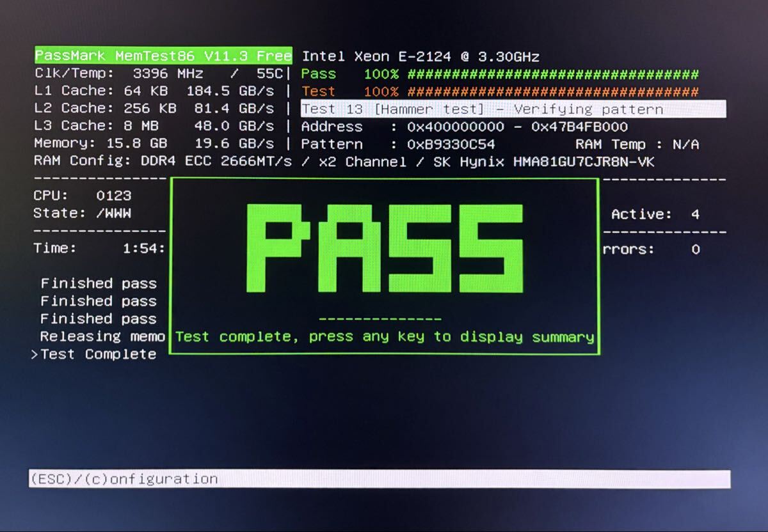Image resolution: width=768 pixels, height=532 pixels.
Task: Click the Intel Xeon E-2124 CPU label
Action: coord(420,56)
